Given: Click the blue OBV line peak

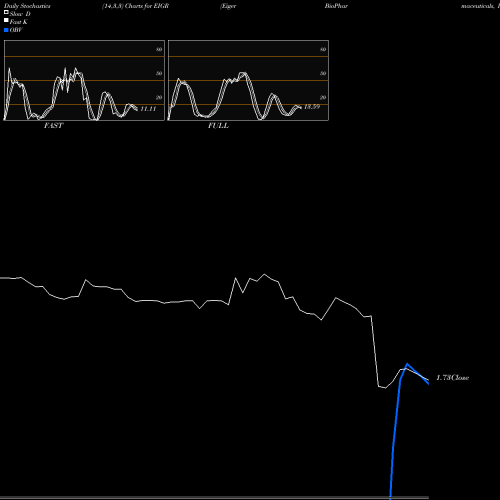Looking at the screenshot, I should coord(407,364).
